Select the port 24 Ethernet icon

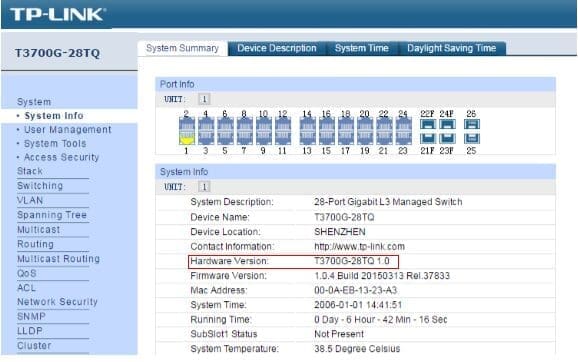pos(404,125)
